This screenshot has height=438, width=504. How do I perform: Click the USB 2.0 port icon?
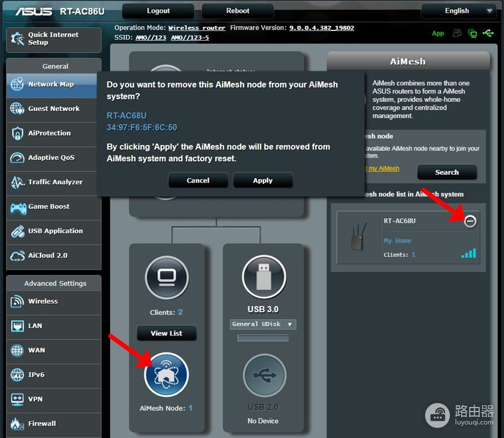(x=264, y=375)
